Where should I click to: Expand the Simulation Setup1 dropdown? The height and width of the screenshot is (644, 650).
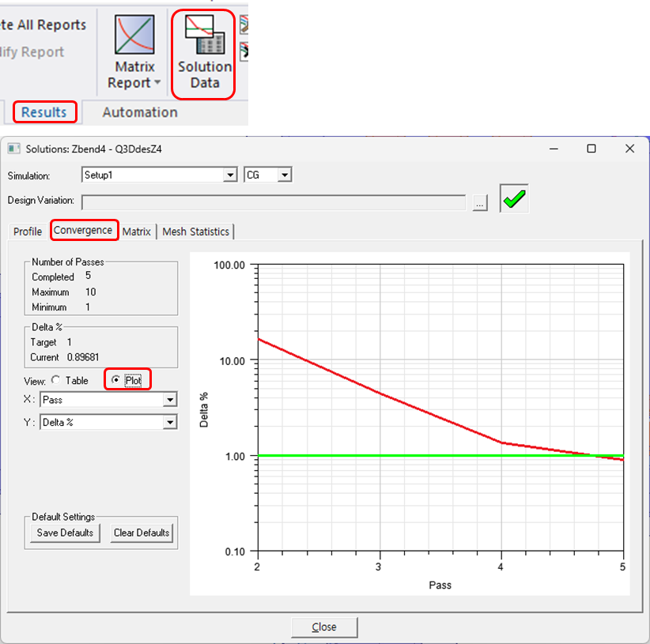tap(230, 175)
